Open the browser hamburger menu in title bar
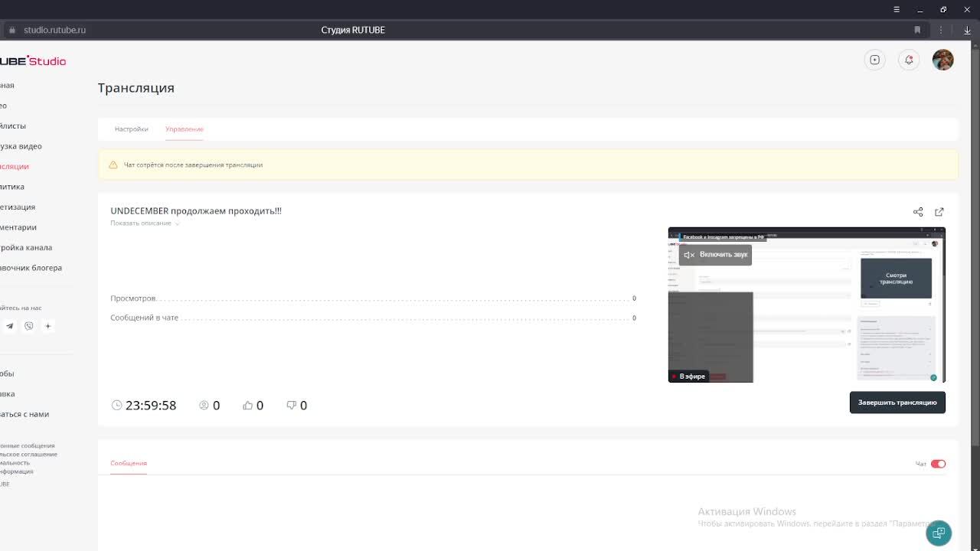This screenshot has height=551, width=980. 897,9
